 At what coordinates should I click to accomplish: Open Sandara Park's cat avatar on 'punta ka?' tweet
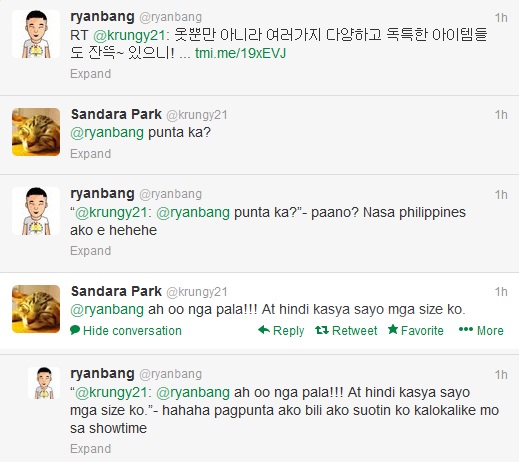[x=36, y=132]
